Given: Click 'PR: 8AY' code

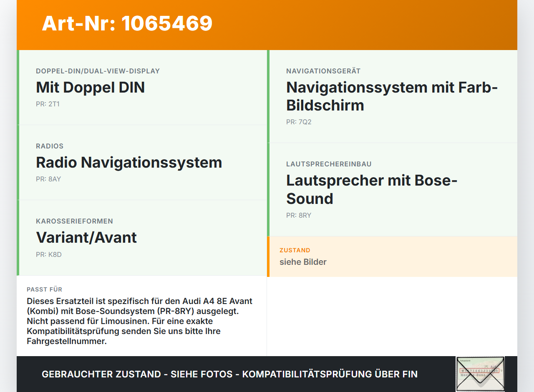Looking at the screenshot, I should click(48, 179).
